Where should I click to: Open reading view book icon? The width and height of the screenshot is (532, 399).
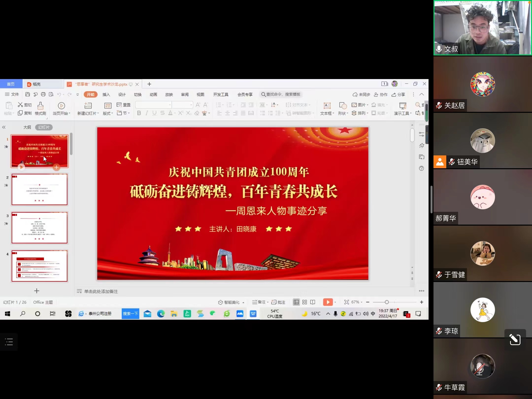[x=313, y=302]
